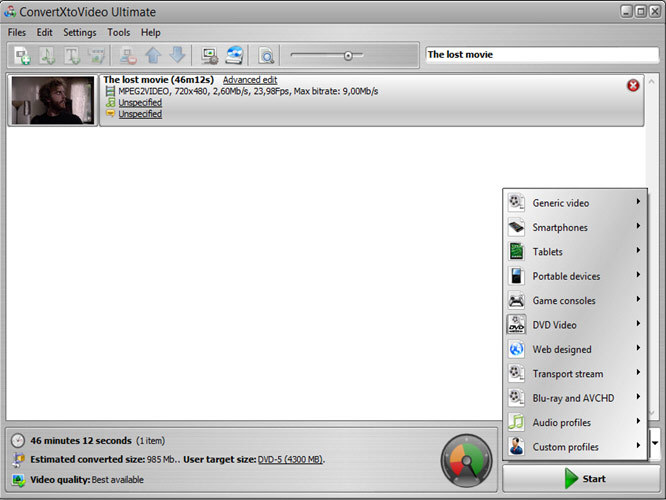Click the Transport stream film reel icon

click(516, 374)
